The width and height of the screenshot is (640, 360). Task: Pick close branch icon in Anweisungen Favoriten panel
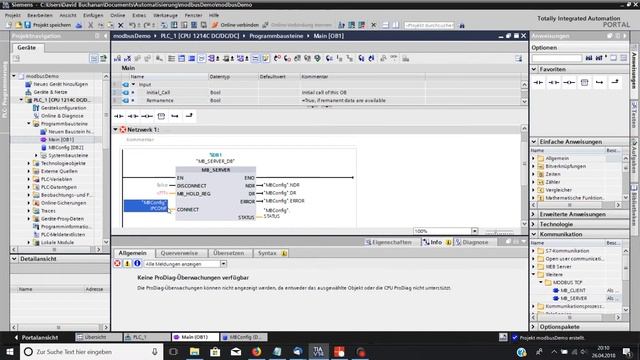(x=615, y=82)
